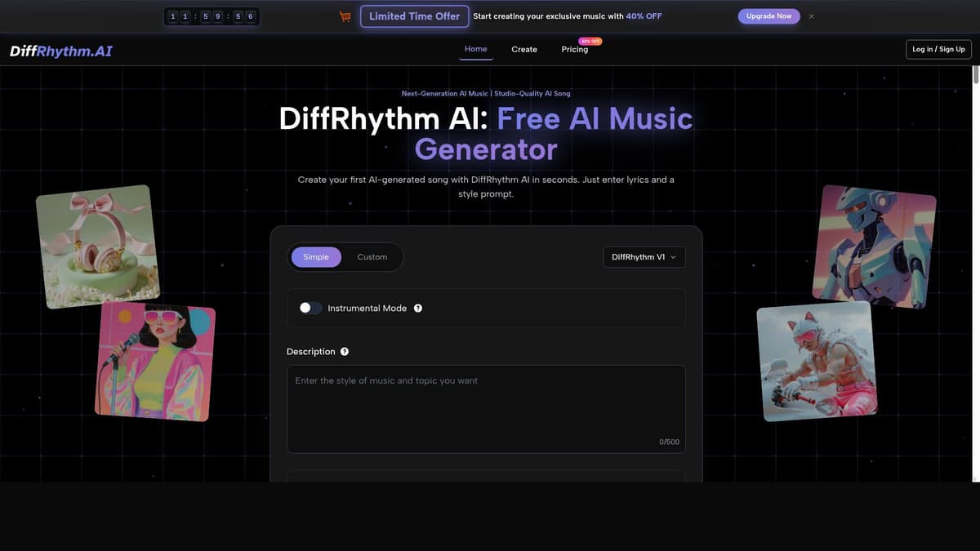The height and width of the screenshot is (551, 980).
Task: Click the Upgrade Now button
Action: [769, 16]
